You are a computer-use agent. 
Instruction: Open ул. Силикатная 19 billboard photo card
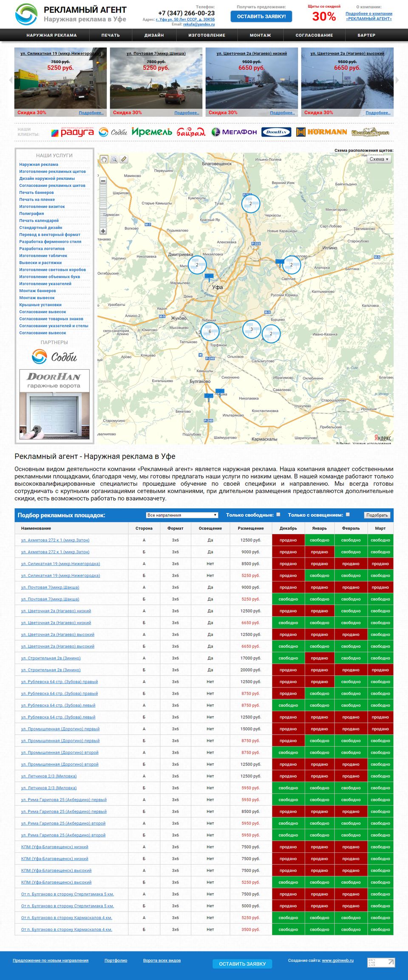pyautogui.click(x=60, y=82)
